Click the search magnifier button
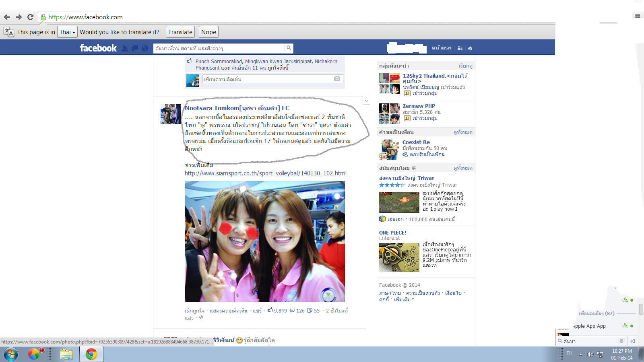This screenshot has height=362, width=644. point(289,48)
